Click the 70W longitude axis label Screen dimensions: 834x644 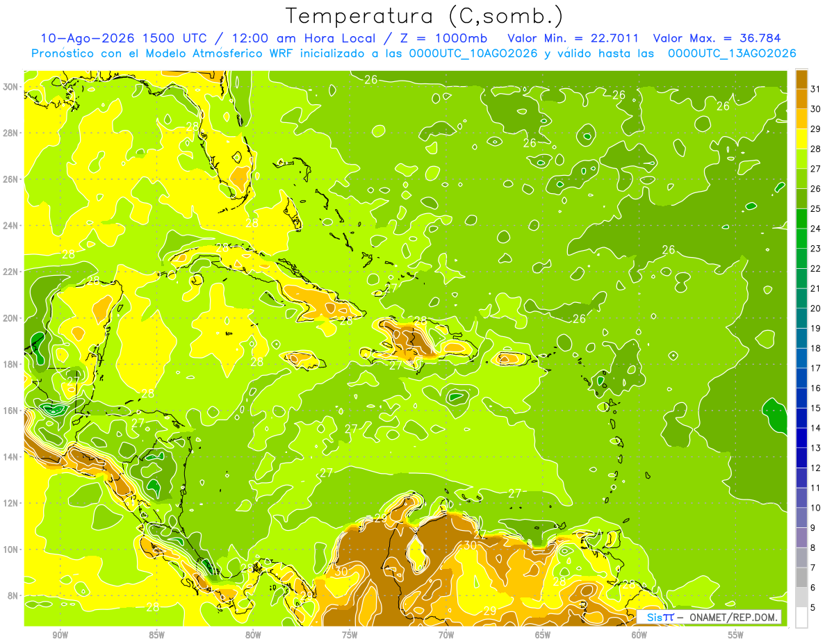pos(446,635)
